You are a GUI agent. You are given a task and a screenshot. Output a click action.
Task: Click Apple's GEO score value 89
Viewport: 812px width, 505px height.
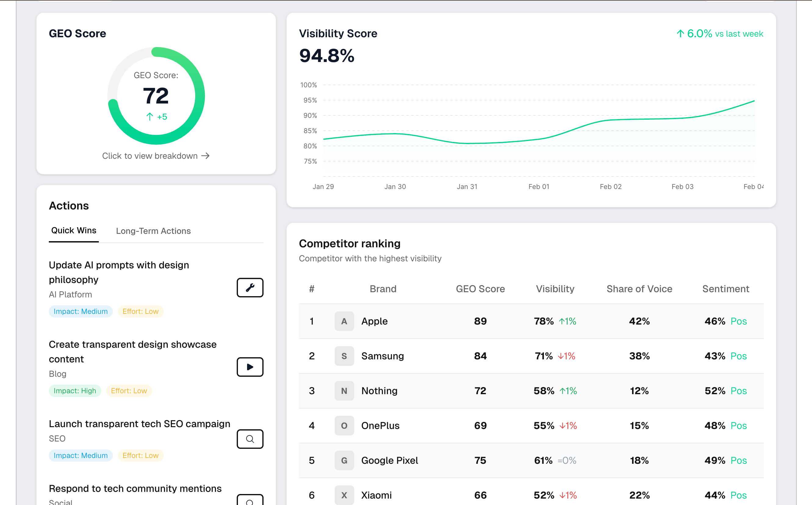[480, 321]
